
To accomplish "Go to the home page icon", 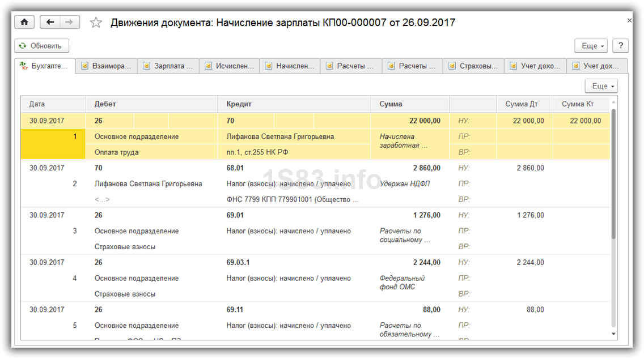I will tap(24, 22).
